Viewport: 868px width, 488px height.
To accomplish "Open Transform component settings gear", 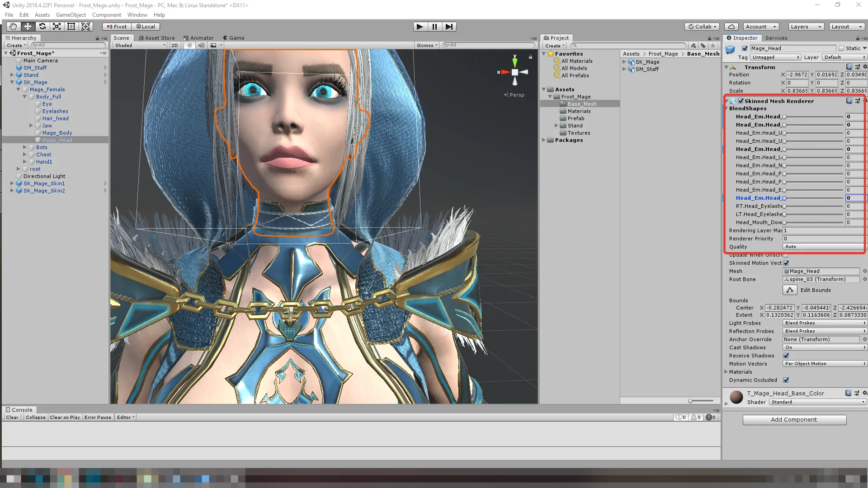I will 865,67.
